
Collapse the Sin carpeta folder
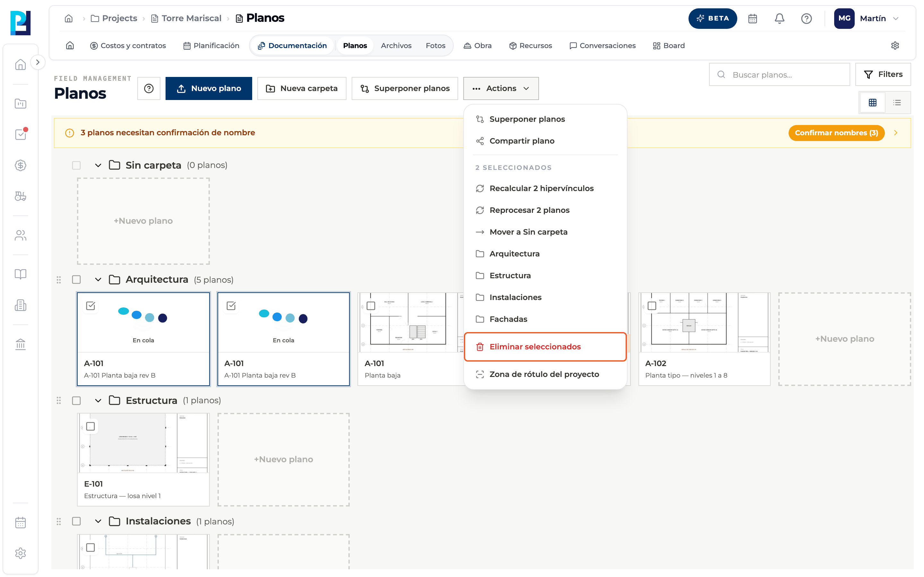coord(98,165)
